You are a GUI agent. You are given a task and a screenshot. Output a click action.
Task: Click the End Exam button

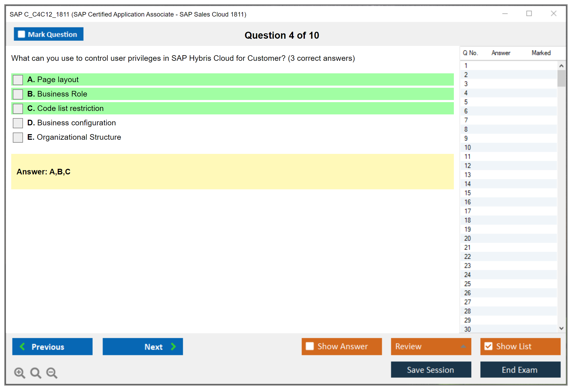pos(520,370)
